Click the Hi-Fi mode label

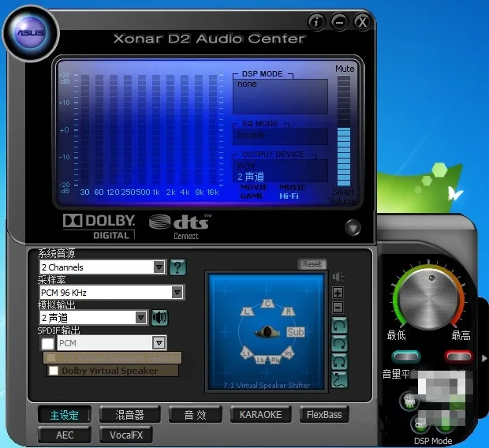click(289, 196)
